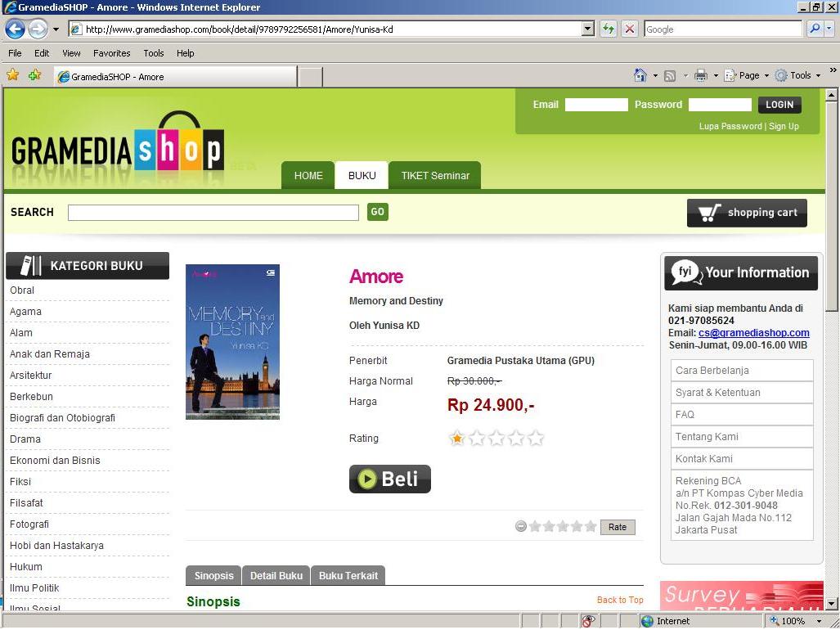The height and width of the screenshot is (630, 840).
Task: Click the popup blocker status bar icon
Action: pos(588,622)
